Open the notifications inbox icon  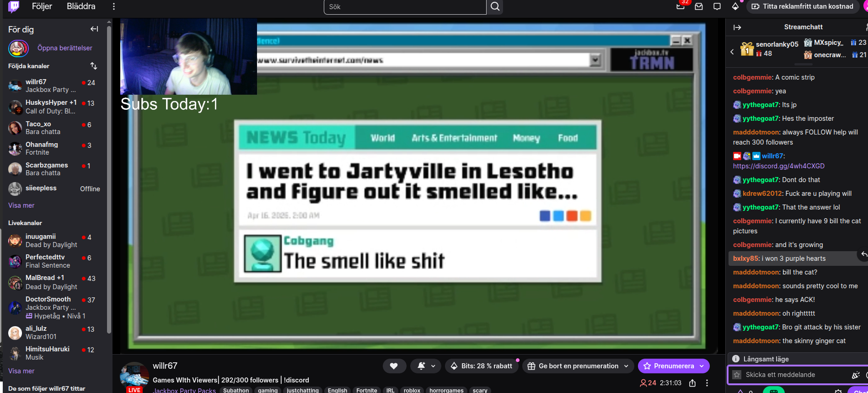click(x=699, y=6)
